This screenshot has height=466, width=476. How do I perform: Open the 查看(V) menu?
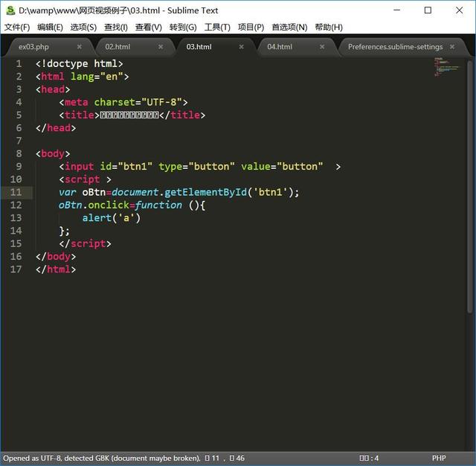[149, 28]
